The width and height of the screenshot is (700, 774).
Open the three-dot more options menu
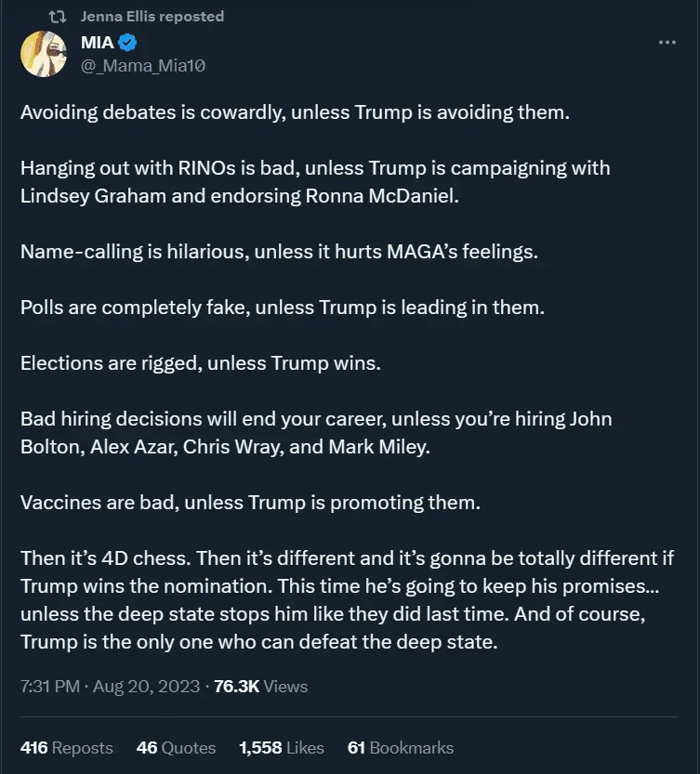click(667, 43)
